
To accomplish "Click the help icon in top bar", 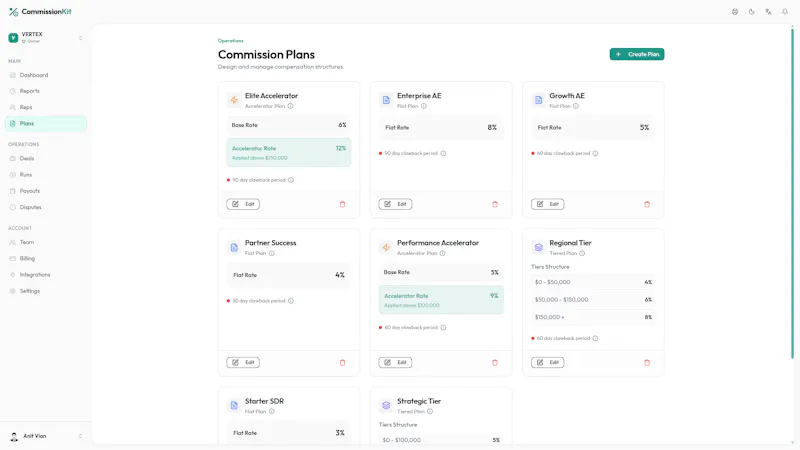I will point(735,12).
